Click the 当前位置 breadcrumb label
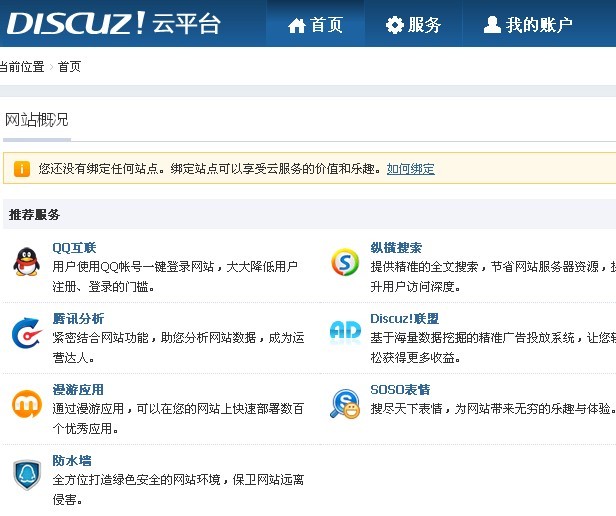This screenshot has width=616, height=516. pyautogui.click(x=22, y=67)
